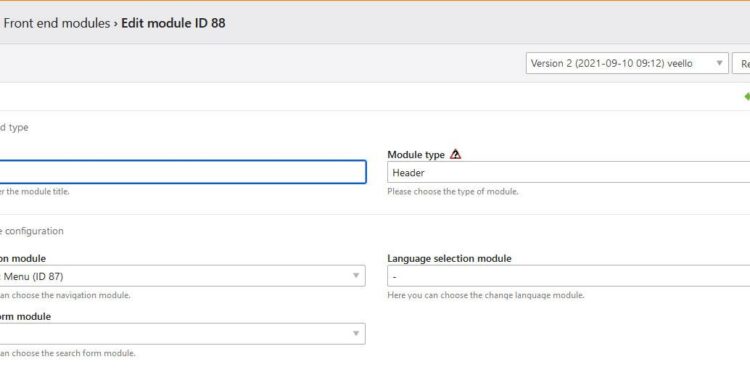Open the Language selection module dropdown
The width and height of the screenshot is (750, 375).
[x=568, y=276]
